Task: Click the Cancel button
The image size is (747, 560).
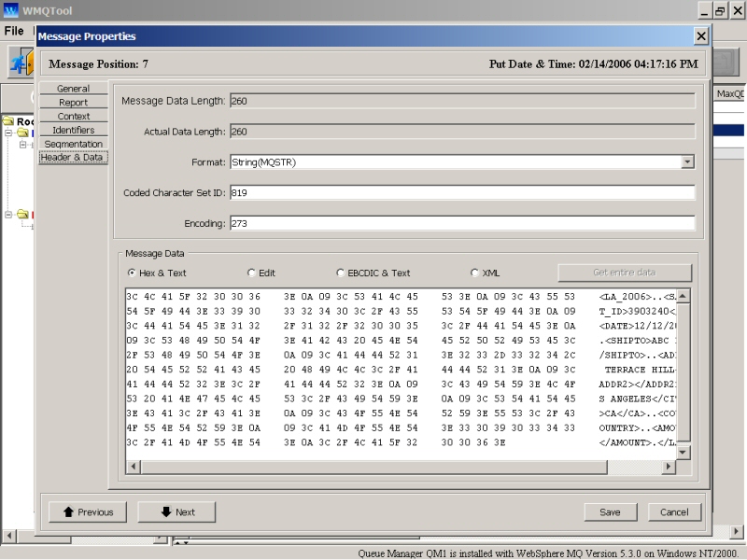Action: pos(674,511)
